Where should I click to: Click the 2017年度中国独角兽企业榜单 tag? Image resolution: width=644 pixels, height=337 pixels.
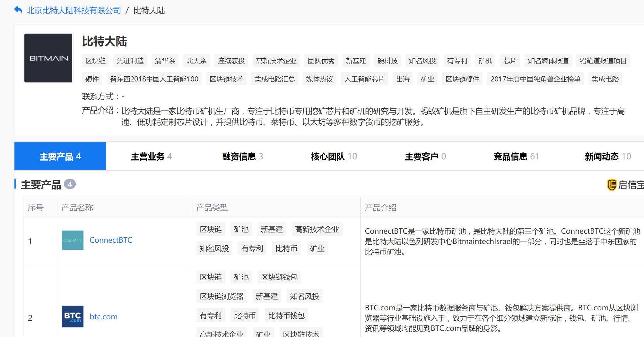tap(535, 79)
